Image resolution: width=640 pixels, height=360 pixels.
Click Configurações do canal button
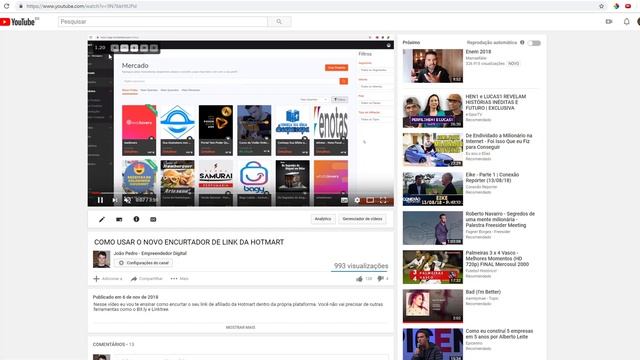coord(144,263)
